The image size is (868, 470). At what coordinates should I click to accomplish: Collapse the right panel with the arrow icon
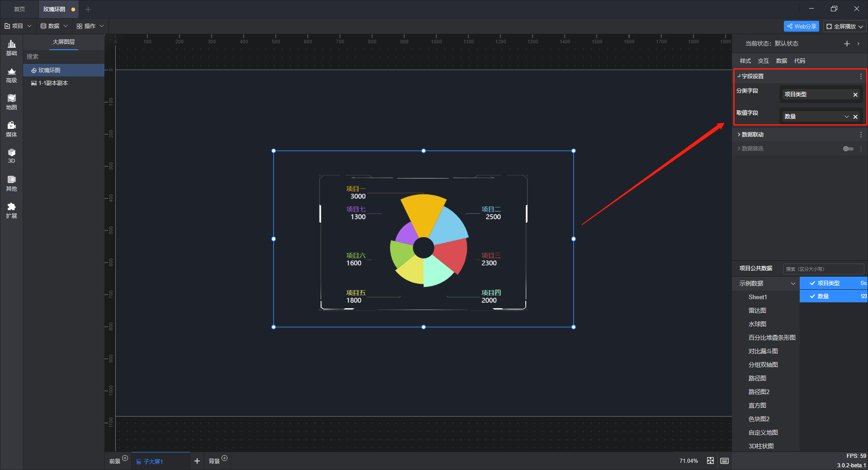click(859, 43)
